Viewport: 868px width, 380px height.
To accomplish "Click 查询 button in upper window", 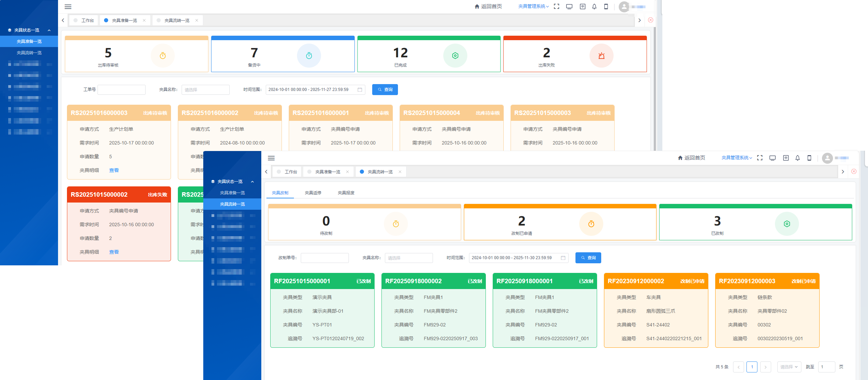I will [385, 90].
